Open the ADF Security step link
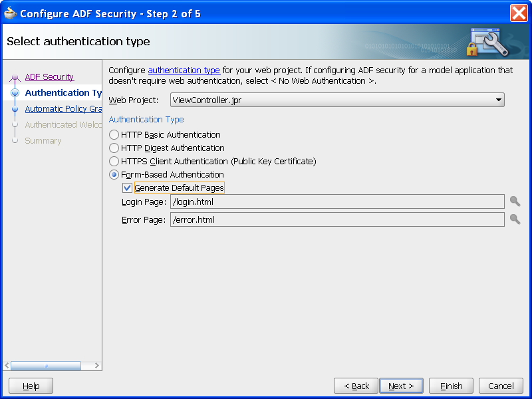This screenshot has width=532, height=399. [x=49, y=76]
